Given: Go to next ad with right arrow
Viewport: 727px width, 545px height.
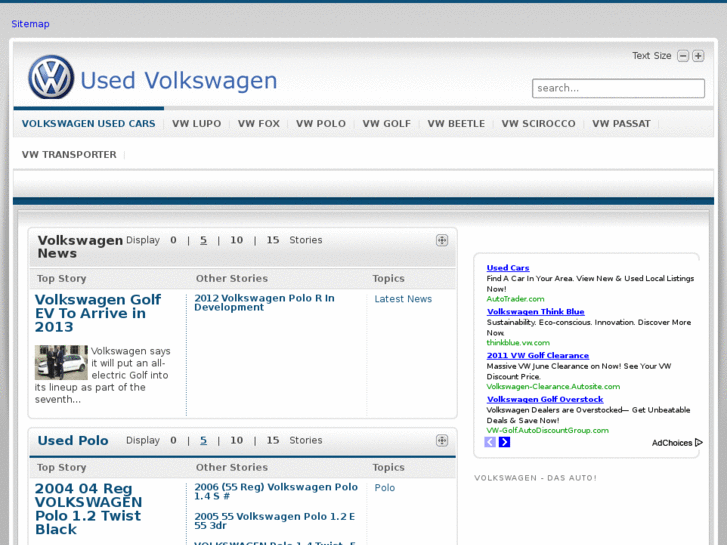Looking at the screenshot, I should pos(504,442).
